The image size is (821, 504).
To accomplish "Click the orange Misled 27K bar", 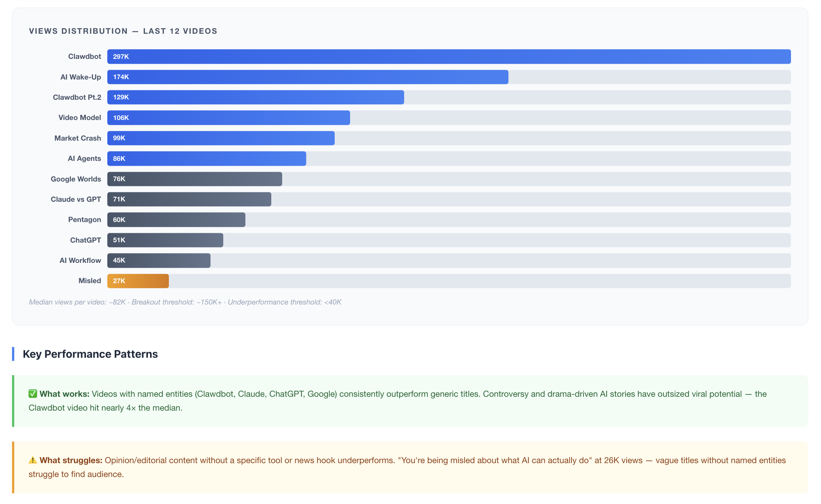I will (138, 281).
